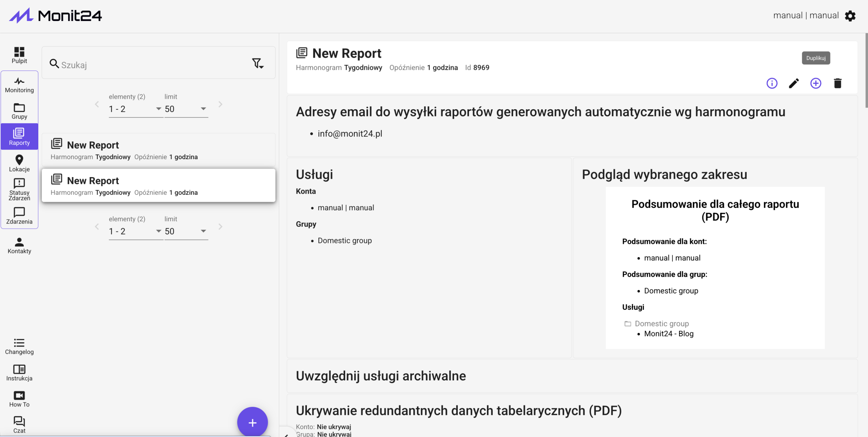The width and height of the screenshot is (868, 437).
Task: Click the Uwzględnij usługi archiwalne heading
Action: click(381, 376)
